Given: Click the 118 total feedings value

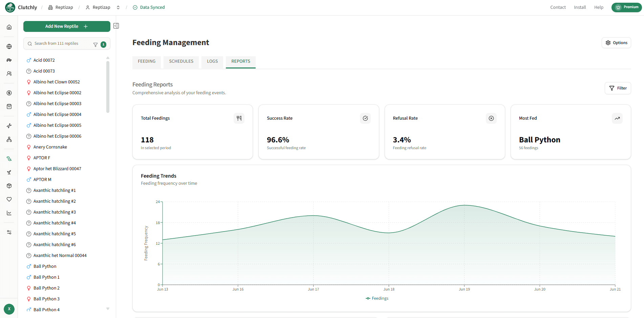Looking at the screenshot, I should [x=147, y=140].
